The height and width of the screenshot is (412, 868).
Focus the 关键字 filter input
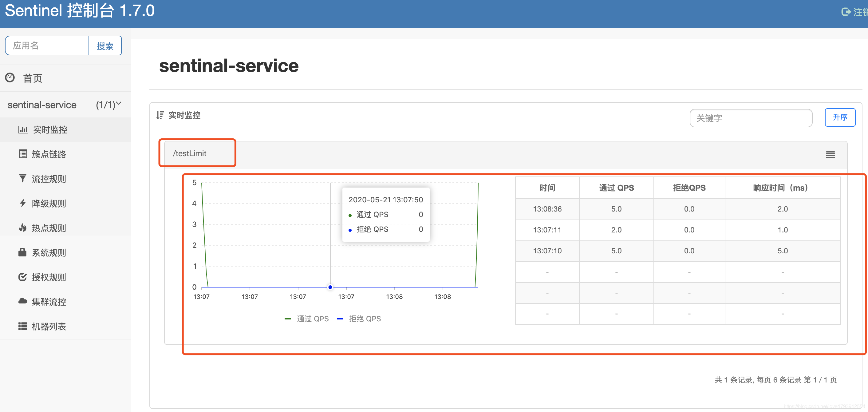(751, 118)
